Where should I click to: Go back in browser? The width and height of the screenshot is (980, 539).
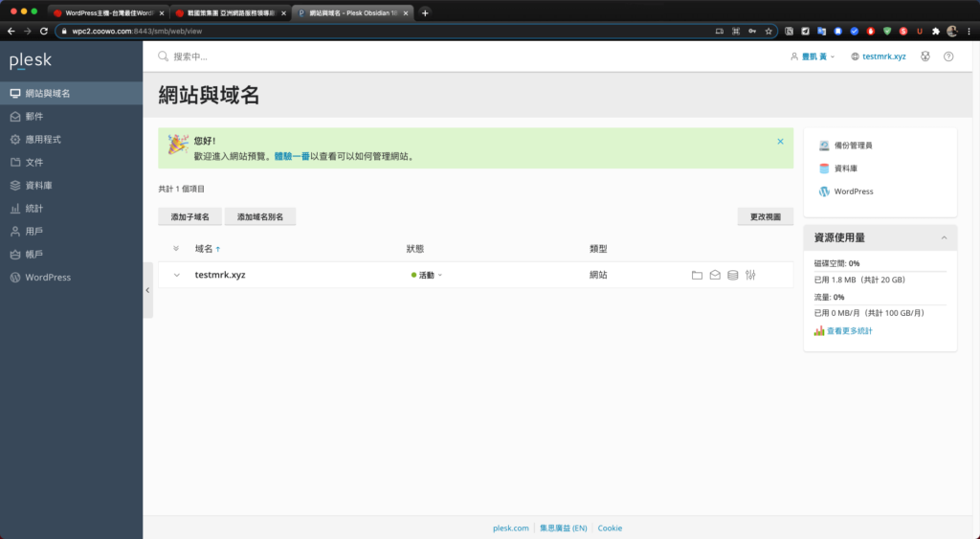point(11,32)
